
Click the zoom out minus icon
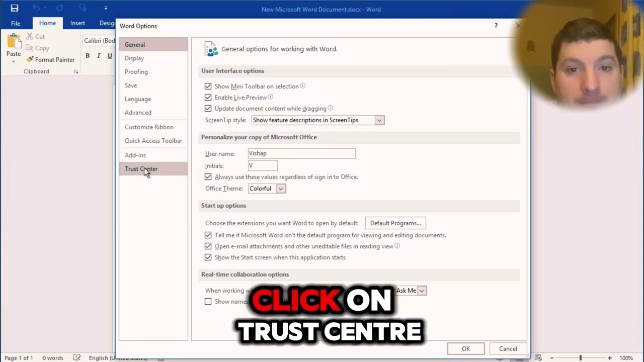pos(552,358)
